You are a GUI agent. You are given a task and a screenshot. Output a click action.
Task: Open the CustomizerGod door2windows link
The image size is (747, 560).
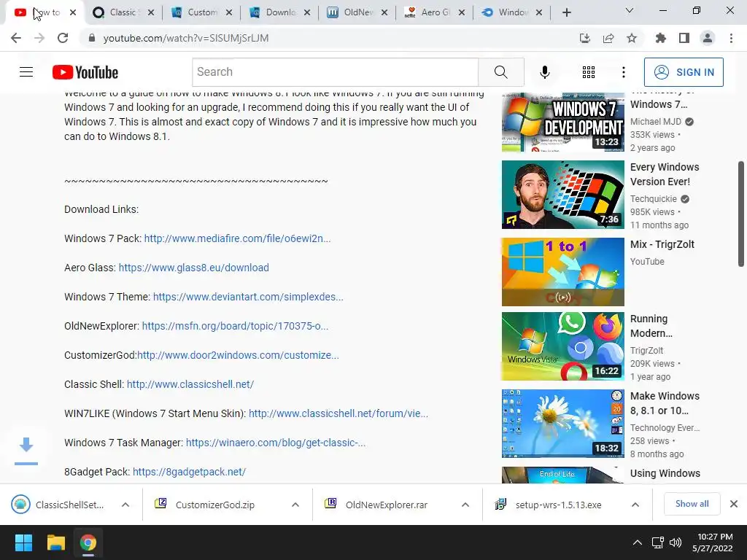239,355
